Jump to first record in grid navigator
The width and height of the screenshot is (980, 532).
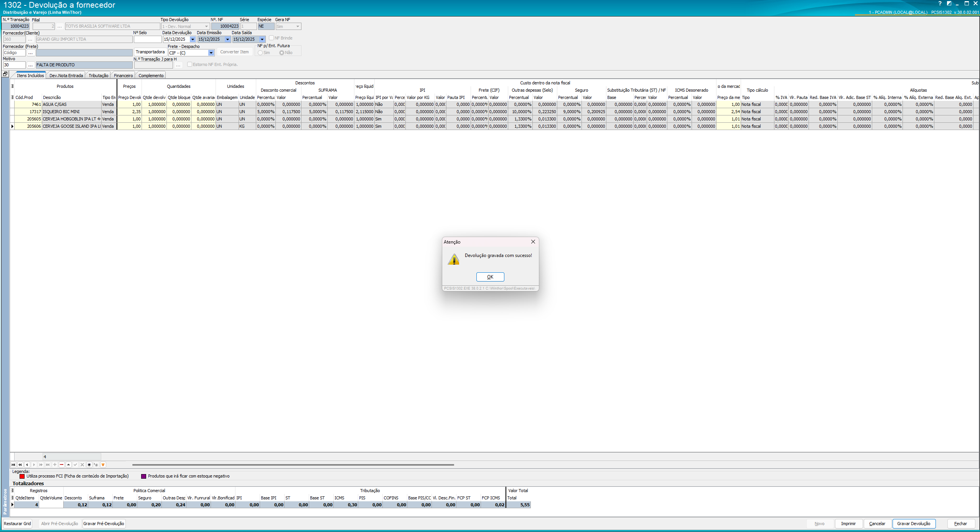coord(13,464)
